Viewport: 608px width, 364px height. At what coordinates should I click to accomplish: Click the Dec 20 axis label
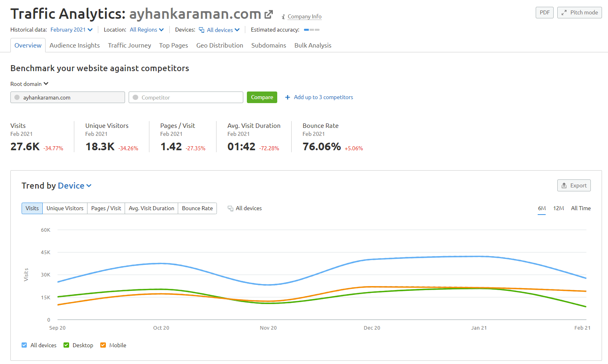372,328
